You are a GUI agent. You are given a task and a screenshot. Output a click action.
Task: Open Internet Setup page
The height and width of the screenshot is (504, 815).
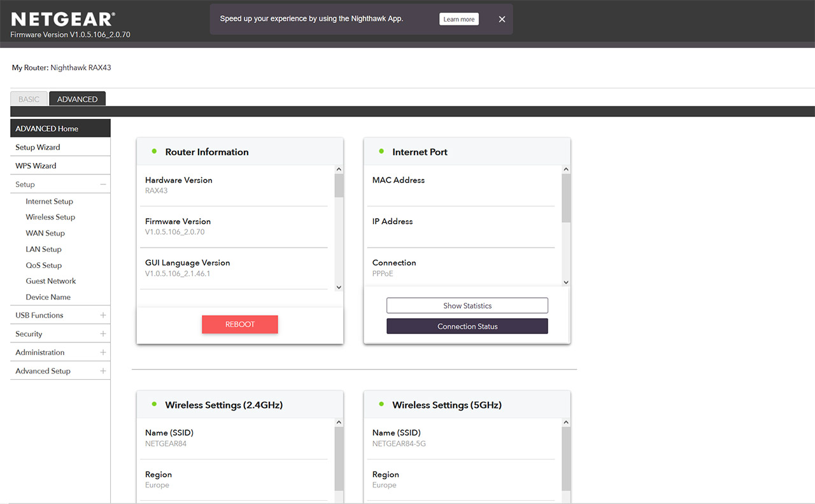(x=49, y=201)
